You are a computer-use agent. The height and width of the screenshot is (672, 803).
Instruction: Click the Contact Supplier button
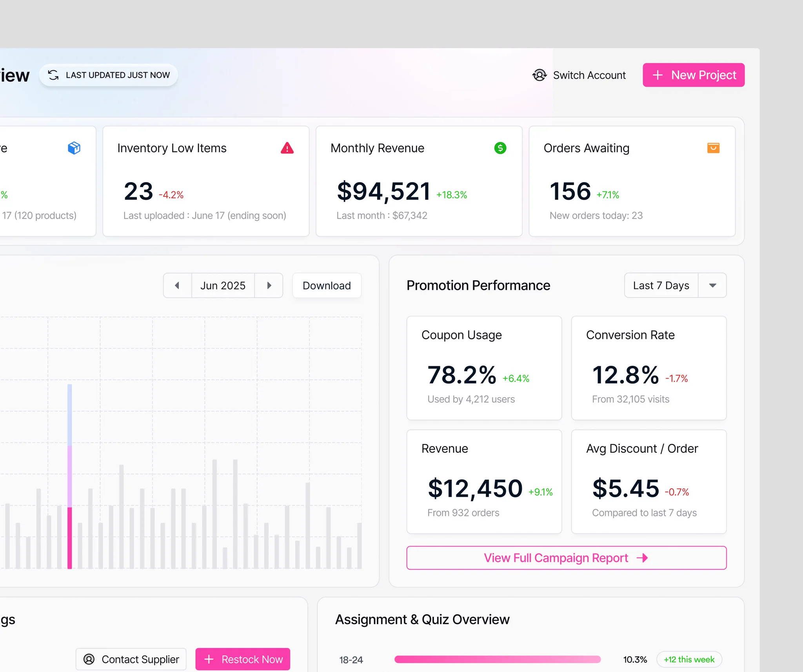[x=131, y=659]
